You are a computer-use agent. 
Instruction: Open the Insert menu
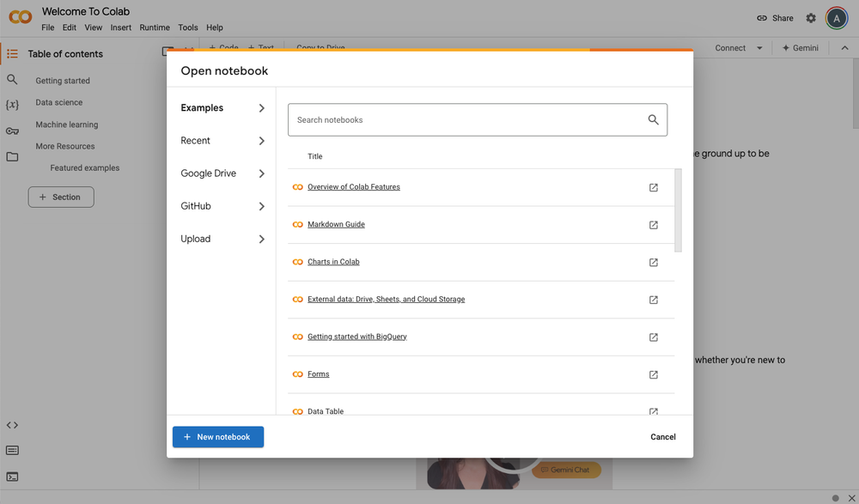pos(120,27)
